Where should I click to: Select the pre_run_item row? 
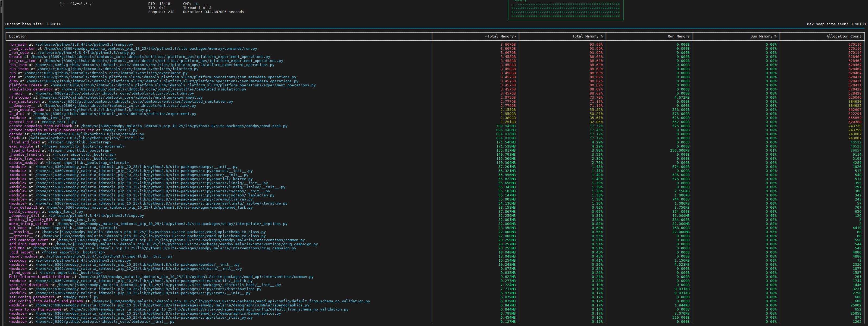(146, 61)
